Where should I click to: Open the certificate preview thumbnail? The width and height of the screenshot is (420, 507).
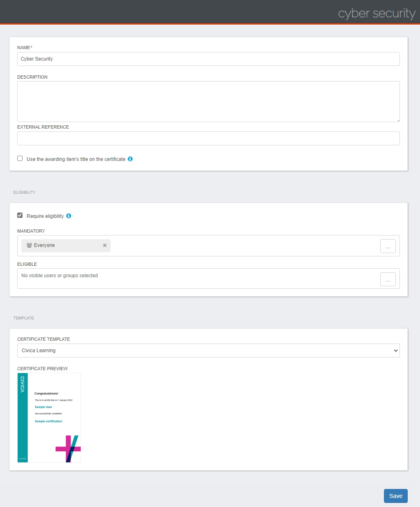click(49, 418)
